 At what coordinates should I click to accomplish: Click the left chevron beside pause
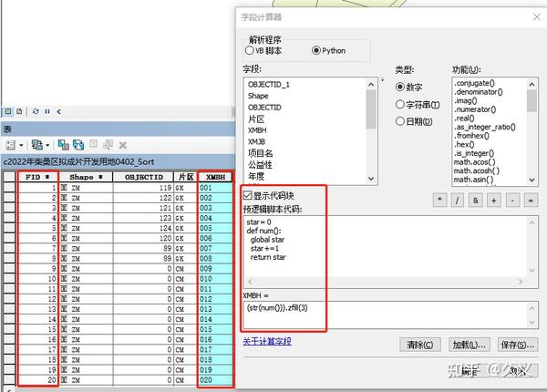[58, 111]
